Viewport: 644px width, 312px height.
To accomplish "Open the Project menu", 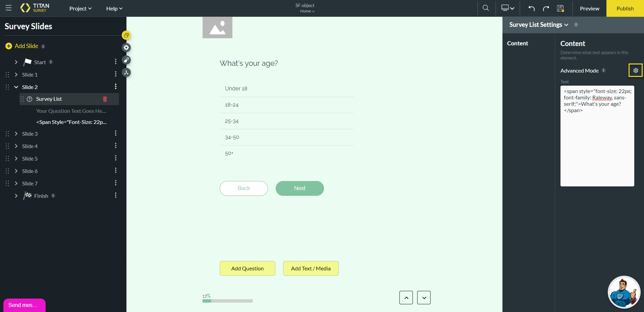I will [x=80, y=9].
